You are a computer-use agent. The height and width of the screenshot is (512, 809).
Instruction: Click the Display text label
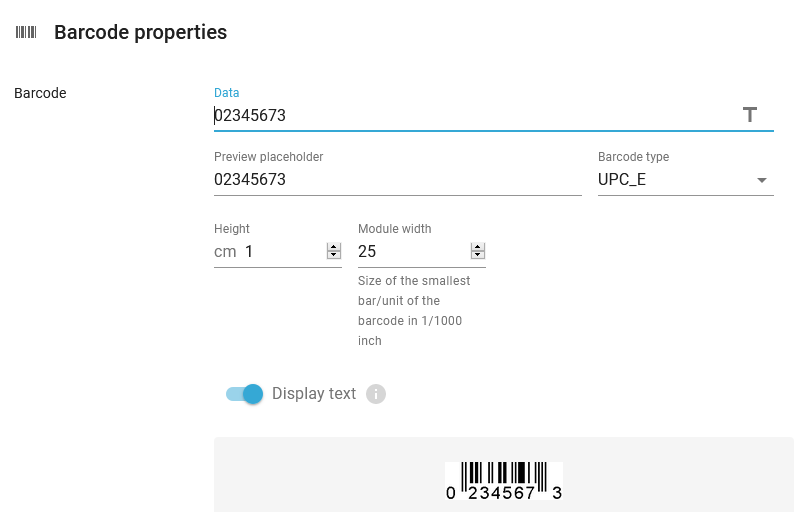[314, 393]
